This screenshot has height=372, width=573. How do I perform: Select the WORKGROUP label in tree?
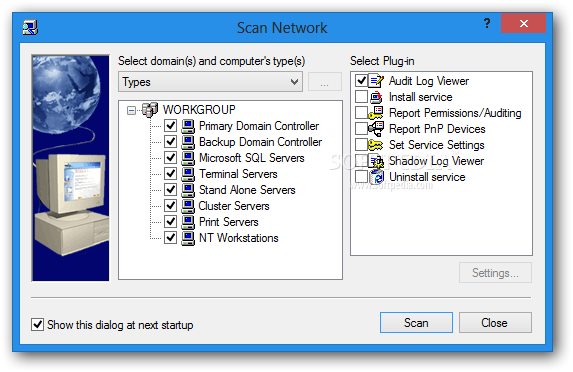[199, 110]
